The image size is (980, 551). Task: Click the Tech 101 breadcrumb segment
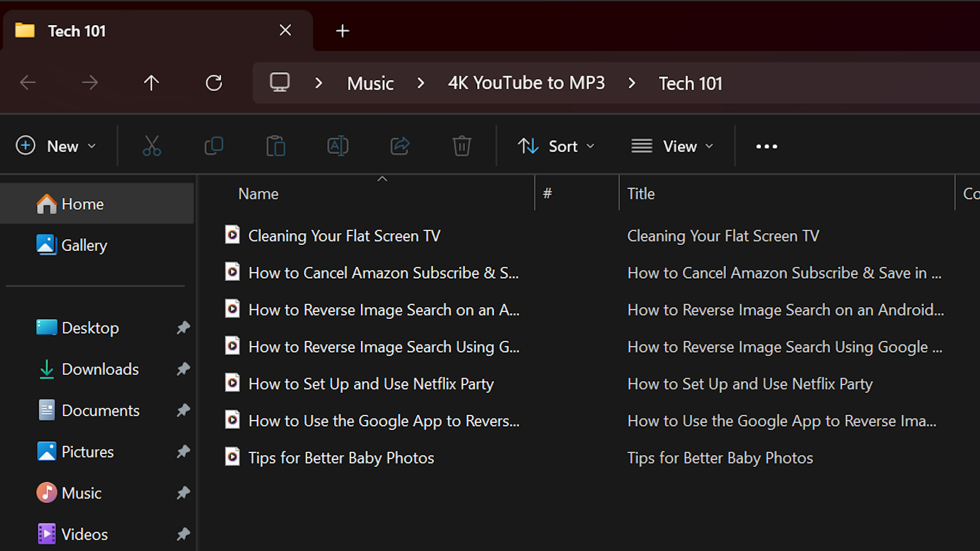[x=691, y=83]
